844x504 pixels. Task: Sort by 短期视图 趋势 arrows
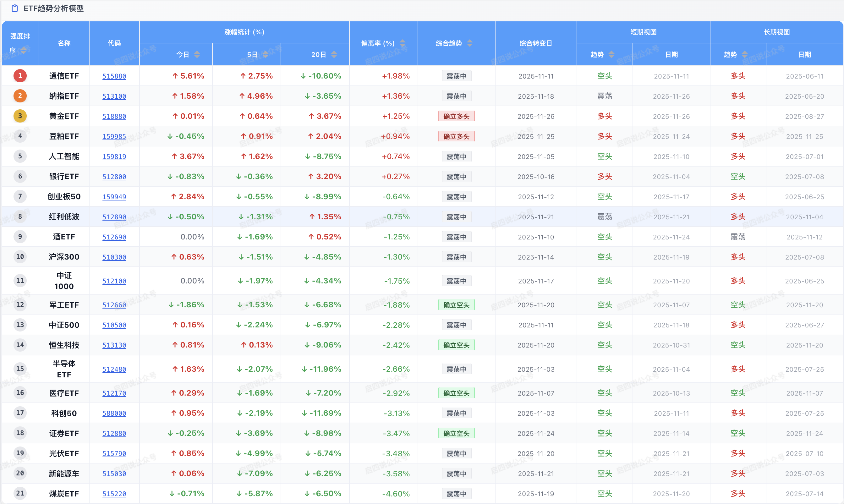coord(611,54)
